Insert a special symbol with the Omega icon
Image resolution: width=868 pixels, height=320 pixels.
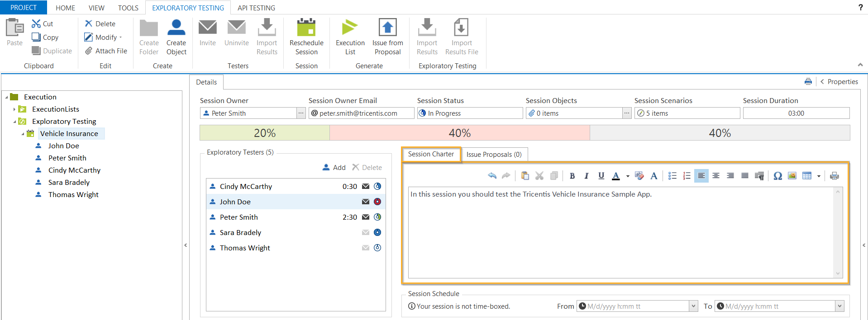click(777, 176)
